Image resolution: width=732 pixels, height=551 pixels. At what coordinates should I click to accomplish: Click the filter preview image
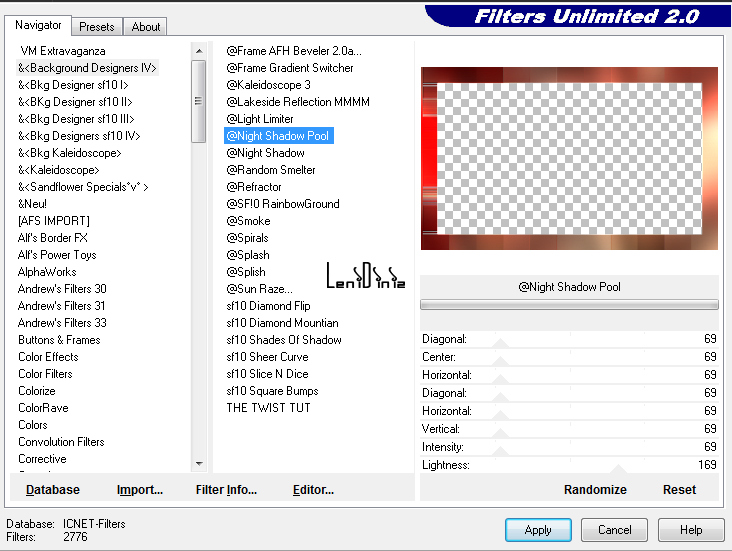click(569, 159)
